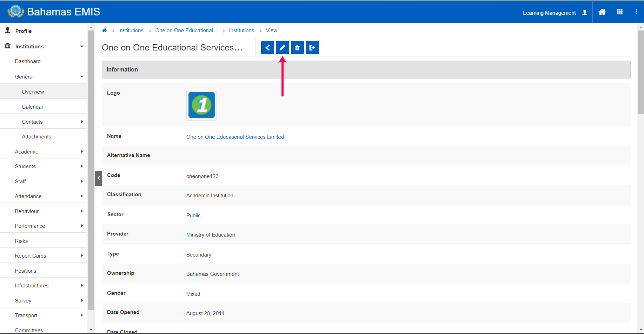Expand the Attendance submenu

click(x=82, y=196)
